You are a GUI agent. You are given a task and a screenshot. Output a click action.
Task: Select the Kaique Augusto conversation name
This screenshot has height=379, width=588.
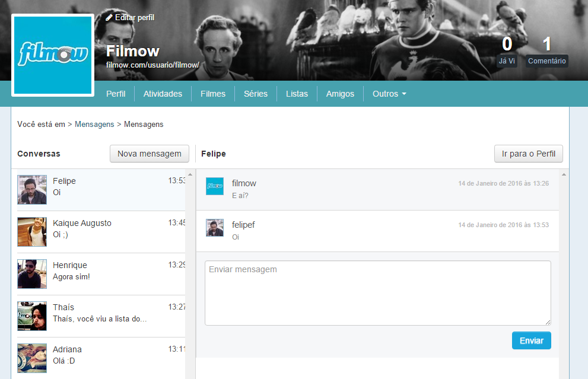tap(82, 223)
